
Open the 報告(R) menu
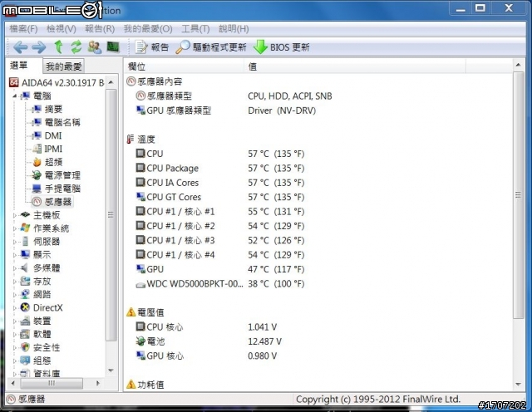pos(100,29)
